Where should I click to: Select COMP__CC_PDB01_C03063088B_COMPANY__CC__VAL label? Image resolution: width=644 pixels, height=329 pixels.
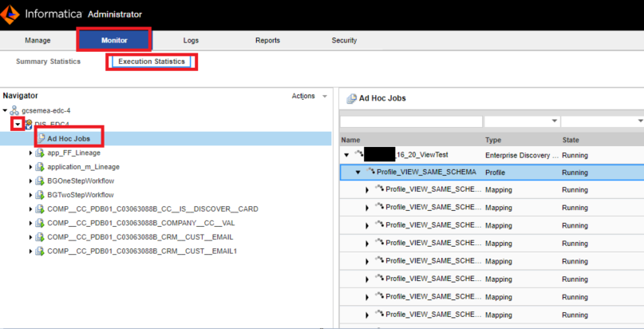pos(141,223)
